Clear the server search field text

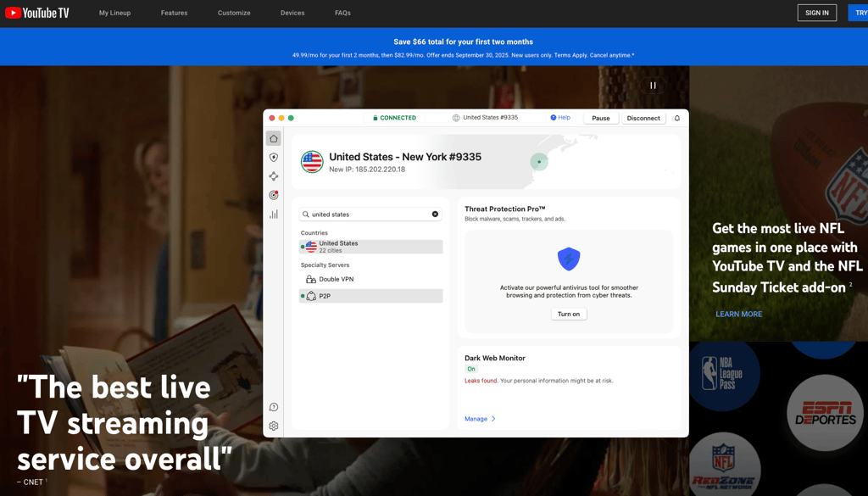click(435, 215)
